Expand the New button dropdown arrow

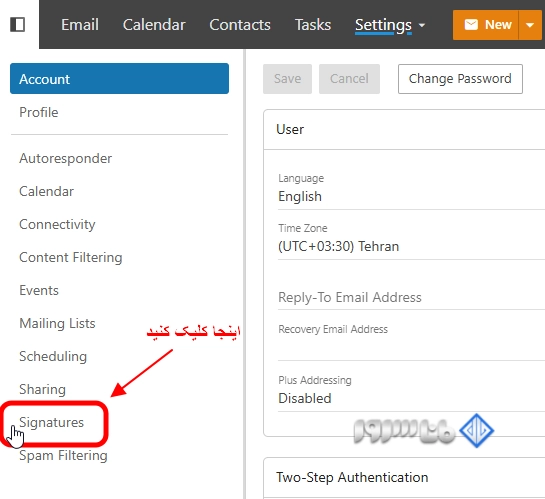pyautogui.click(x=530, y=25)
